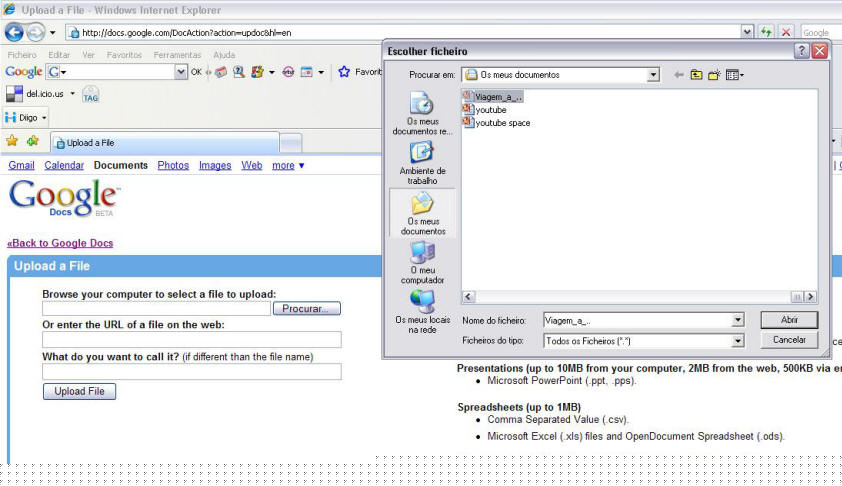
Task: Open the Views menu icon in dialog
Action: tap(735, 75)
